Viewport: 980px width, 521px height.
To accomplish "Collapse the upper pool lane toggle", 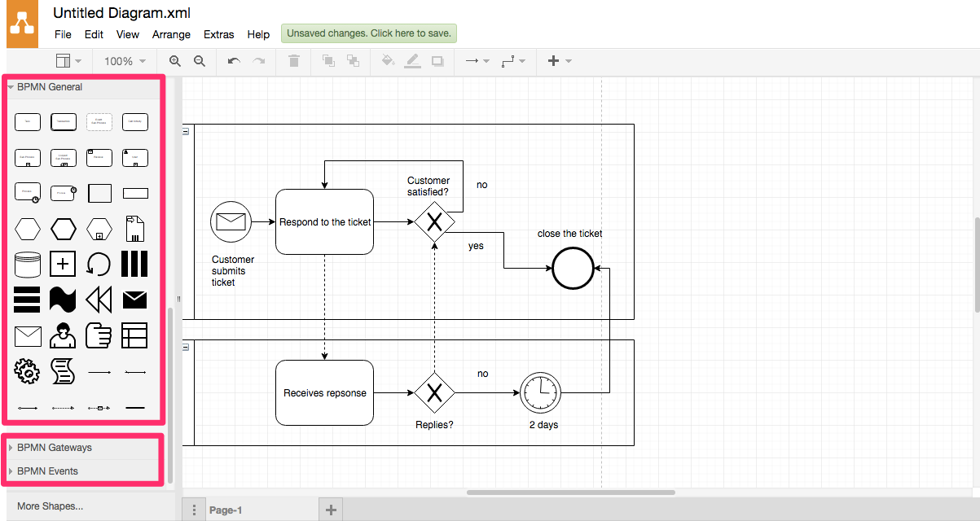I will 186,131.
